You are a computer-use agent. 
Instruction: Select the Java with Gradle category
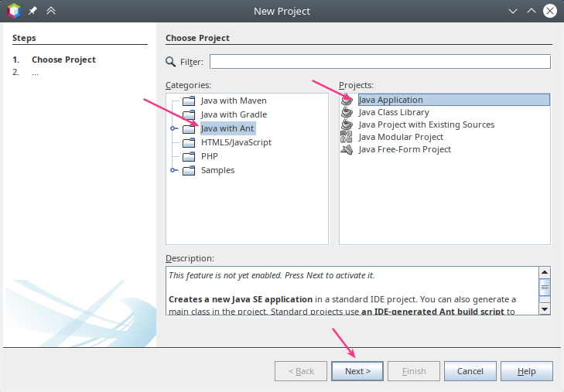point(233,114)
